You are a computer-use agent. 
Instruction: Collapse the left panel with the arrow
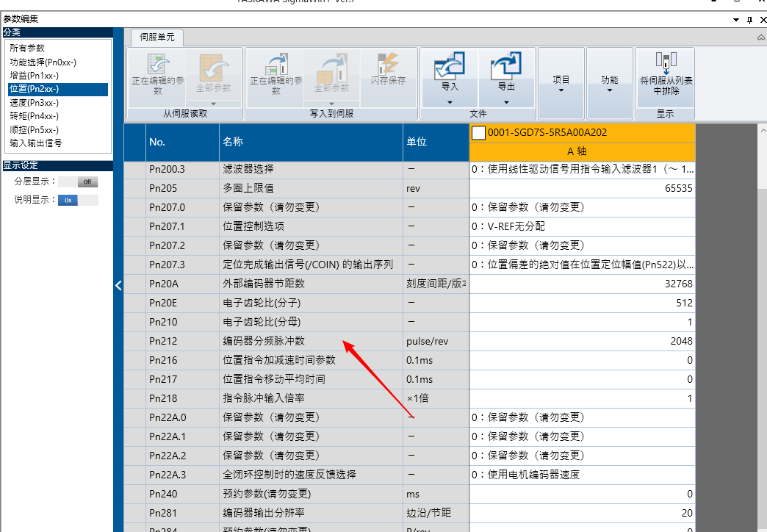[x=118, y=287]
